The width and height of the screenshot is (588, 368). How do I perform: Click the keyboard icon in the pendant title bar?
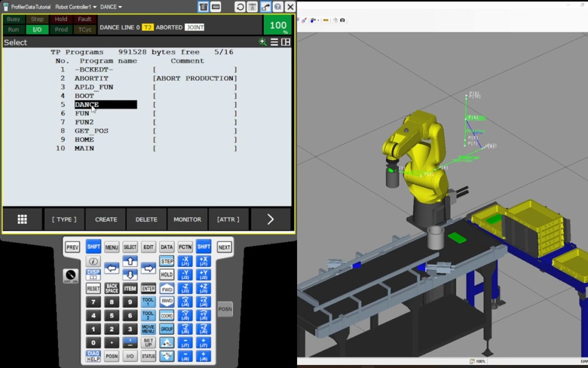tap(216, 6)
